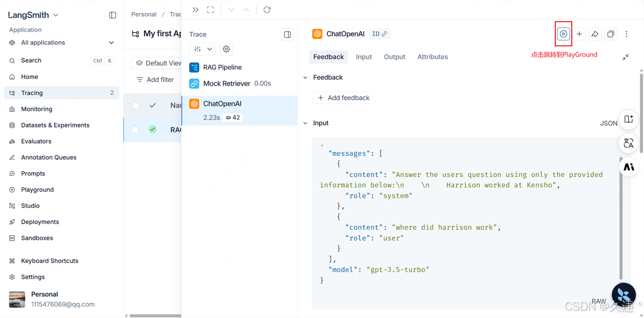The image size is (644, 318).
Task: Collapse the Input section
Action: pos(305,123)
